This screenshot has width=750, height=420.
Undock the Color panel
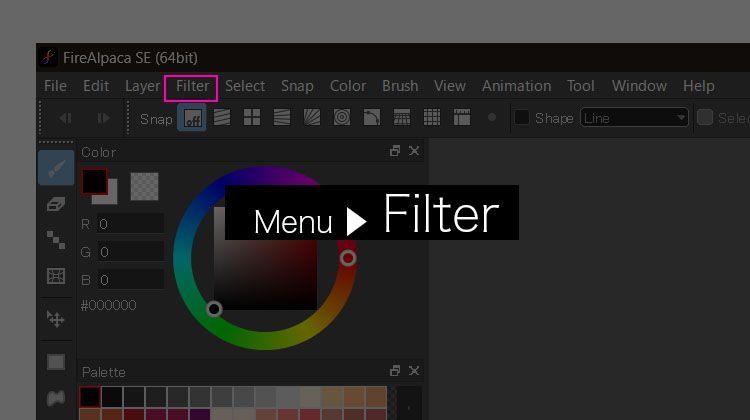pyautogui.click(x=395, y=151)
